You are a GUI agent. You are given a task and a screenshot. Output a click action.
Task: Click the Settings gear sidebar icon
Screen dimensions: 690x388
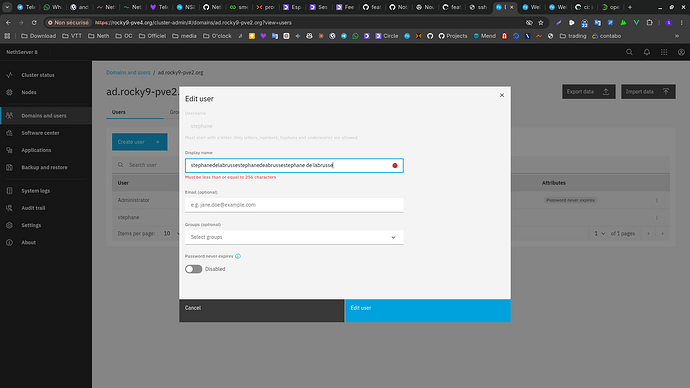click(9, 225)
